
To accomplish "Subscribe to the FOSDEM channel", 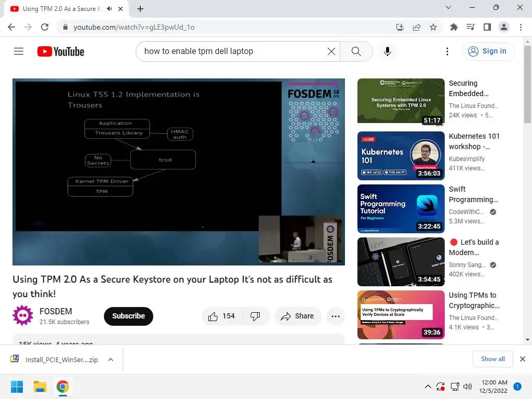I will point(128,316).
